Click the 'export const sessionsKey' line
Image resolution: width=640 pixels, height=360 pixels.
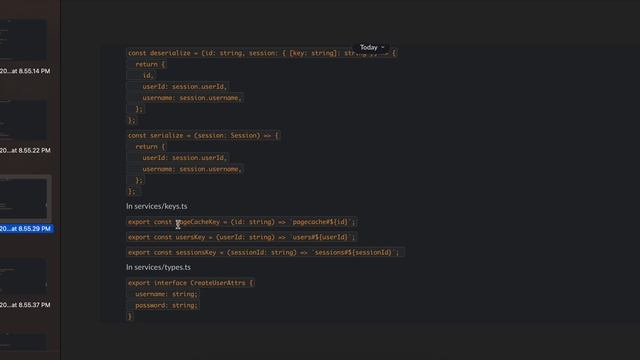264,252
